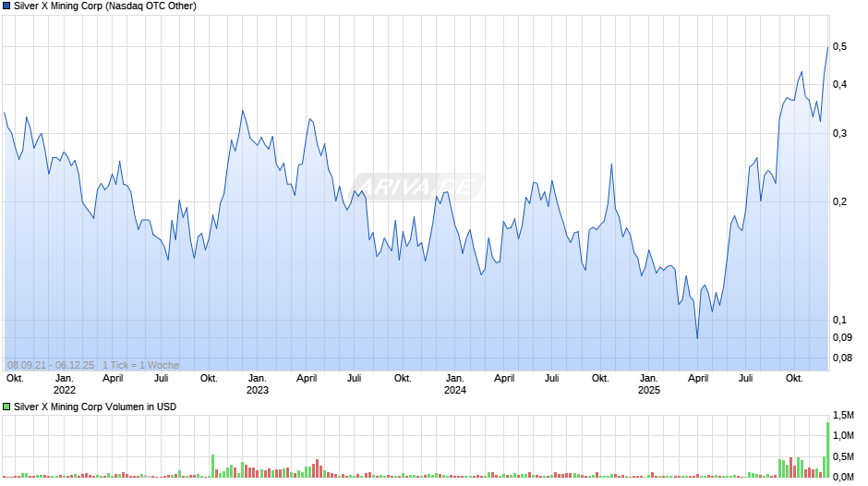868x486 pixels.
Task: Click the 'Jan. 2025' time axis label
Action: click(x=649, y=384)
